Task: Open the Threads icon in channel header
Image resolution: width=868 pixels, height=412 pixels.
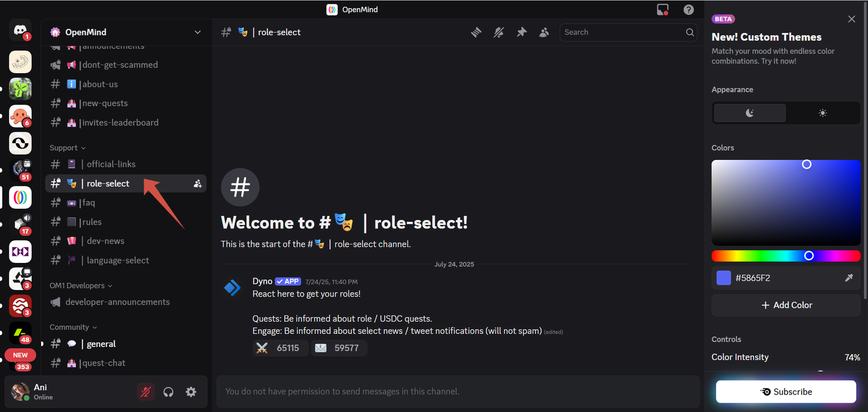Action: (476, 33)
